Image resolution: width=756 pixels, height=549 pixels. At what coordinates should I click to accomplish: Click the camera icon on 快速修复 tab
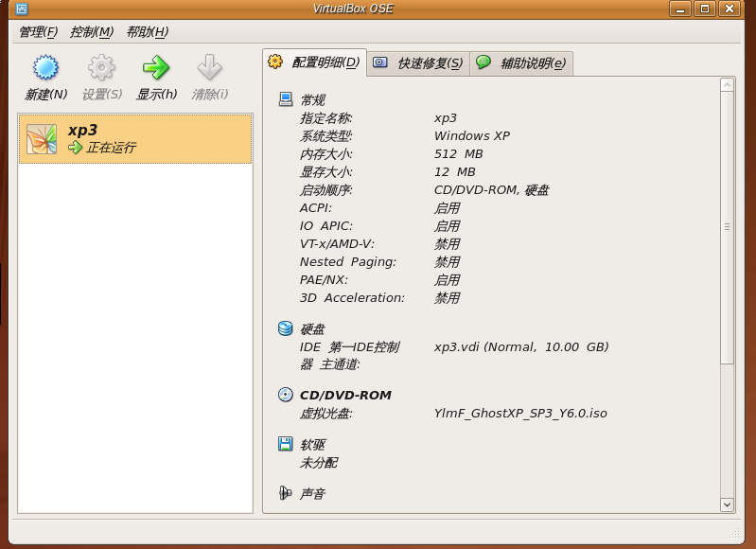380,62
